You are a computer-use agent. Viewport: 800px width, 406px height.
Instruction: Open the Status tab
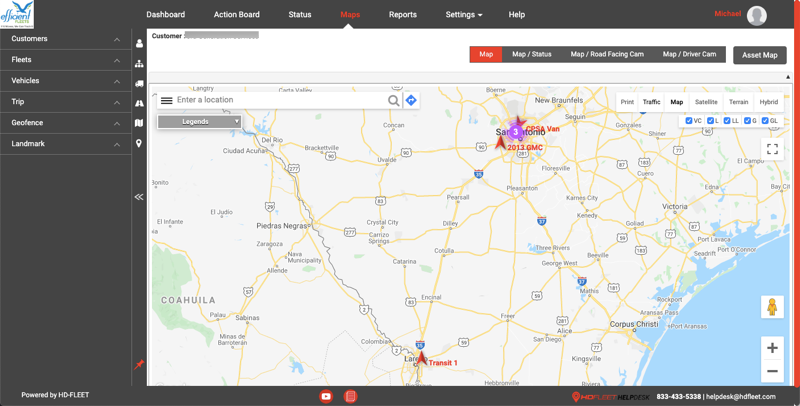pyautogui.click(x=299, y=15)
